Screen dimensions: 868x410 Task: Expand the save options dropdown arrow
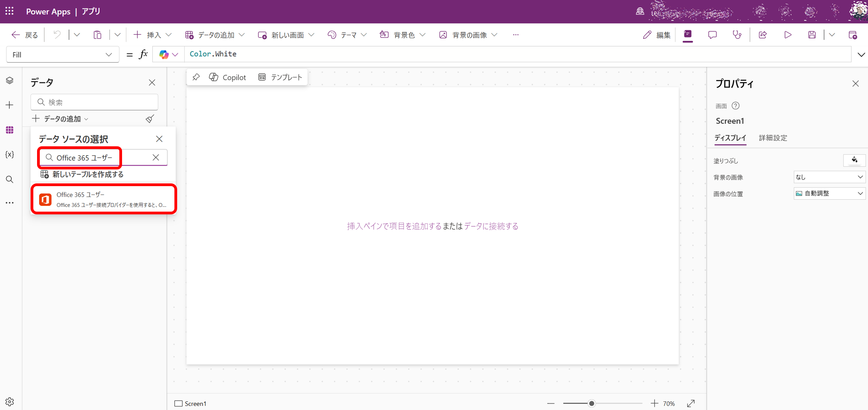click(x=832, y=35)
